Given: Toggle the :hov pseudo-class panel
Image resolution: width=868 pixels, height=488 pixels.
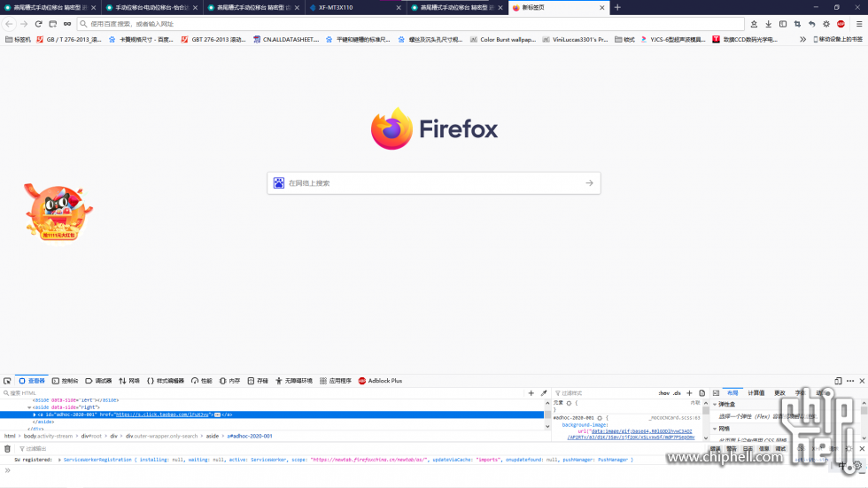Looking at the screenshot, I should [663, 393].
